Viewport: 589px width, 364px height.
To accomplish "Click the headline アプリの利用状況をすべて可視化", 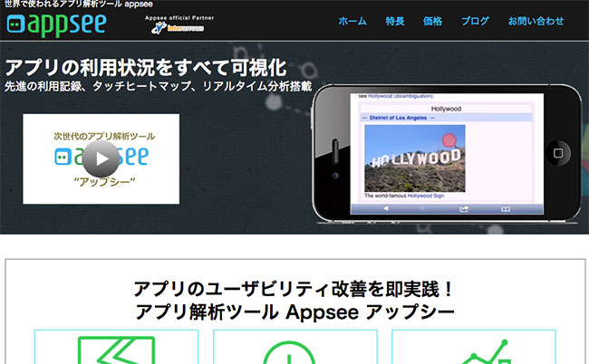I will pyautogui.click(x=146, y=68).
